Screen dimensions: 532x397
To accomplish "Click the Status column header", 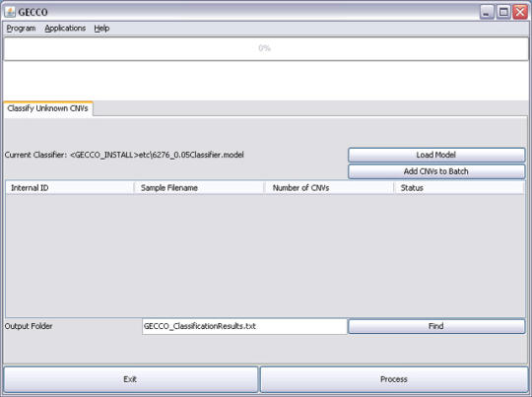I will point(459,187).
